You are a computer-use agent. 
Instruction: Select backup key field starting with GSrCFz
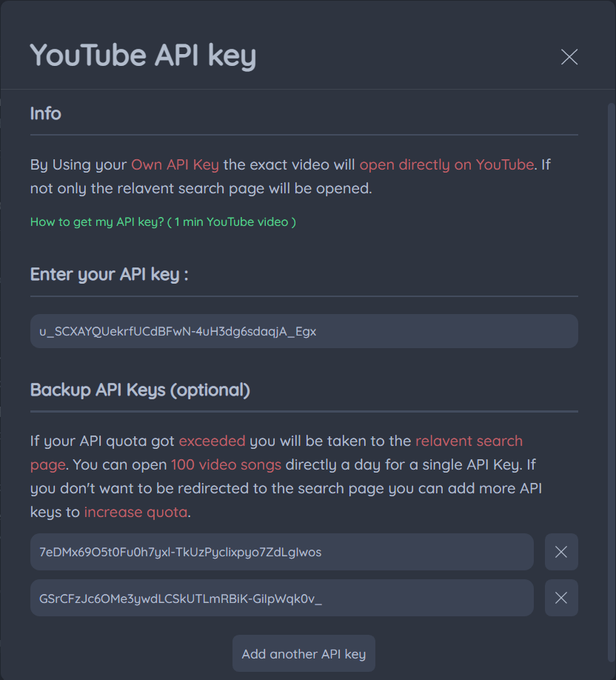282,598
